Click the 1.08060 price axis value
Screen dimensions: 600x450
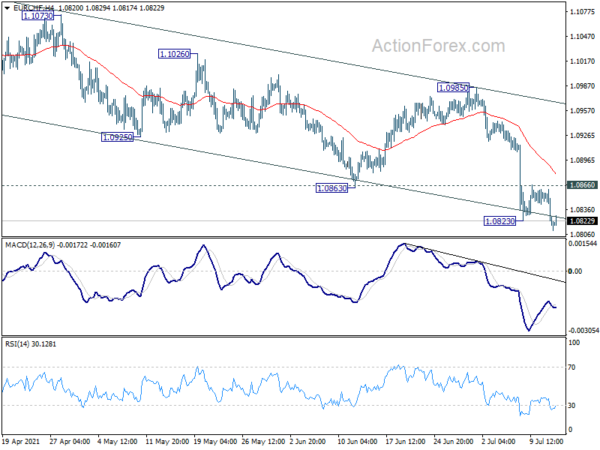[x=582, y=234]
